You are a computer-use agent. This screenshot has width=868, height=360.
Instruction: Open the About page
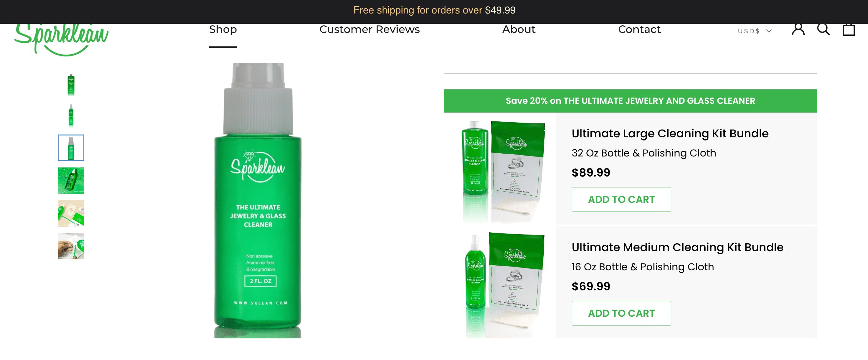coord(519,30)
